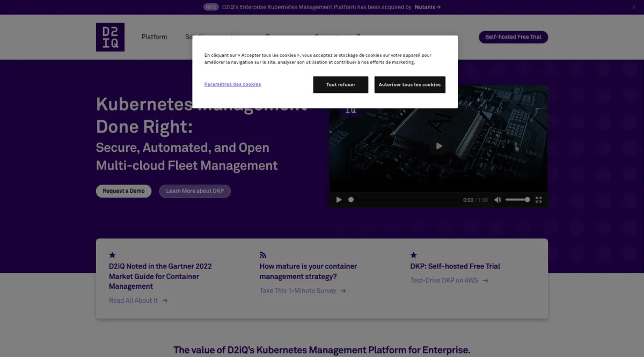Click the arrow next to Test-Drive DKP on AWS
The width and height of the screenshot is (644, 357).
[485, 281]
